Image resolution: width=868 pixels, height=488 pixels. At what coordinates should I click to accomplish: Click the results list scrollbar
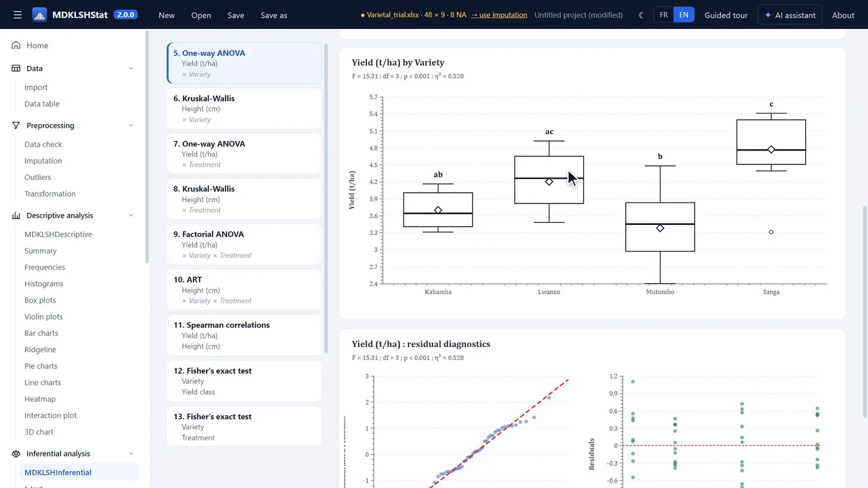tap(326, 198)
